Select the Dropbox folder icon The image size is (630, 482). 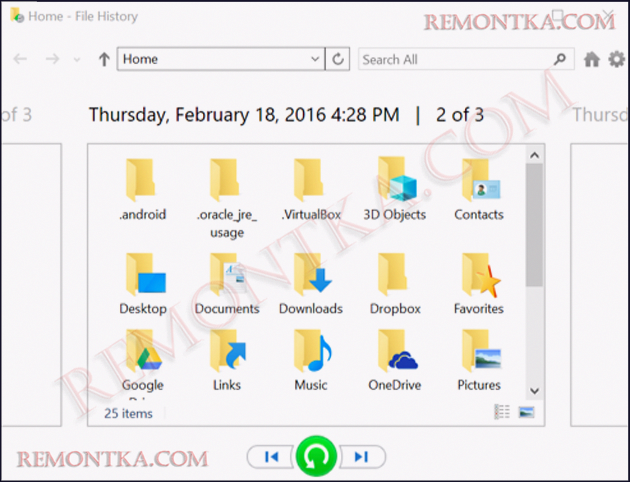393,274
